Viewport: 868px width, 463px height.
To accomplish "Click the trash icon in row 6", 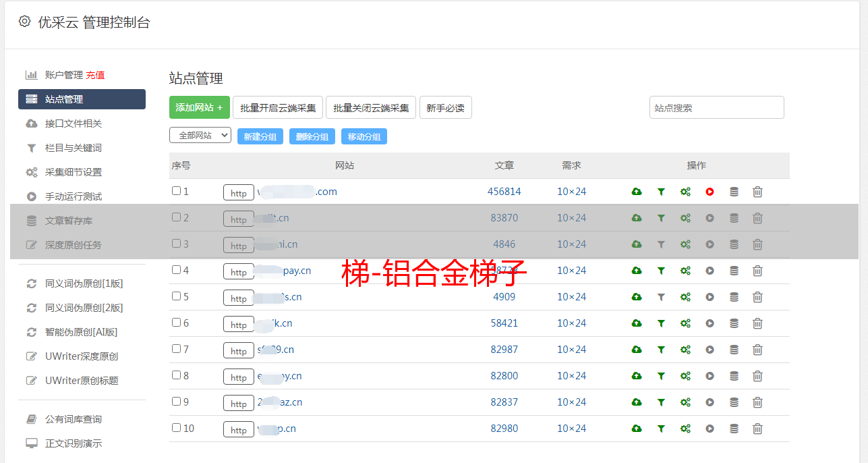I will (x=757, y=323).
